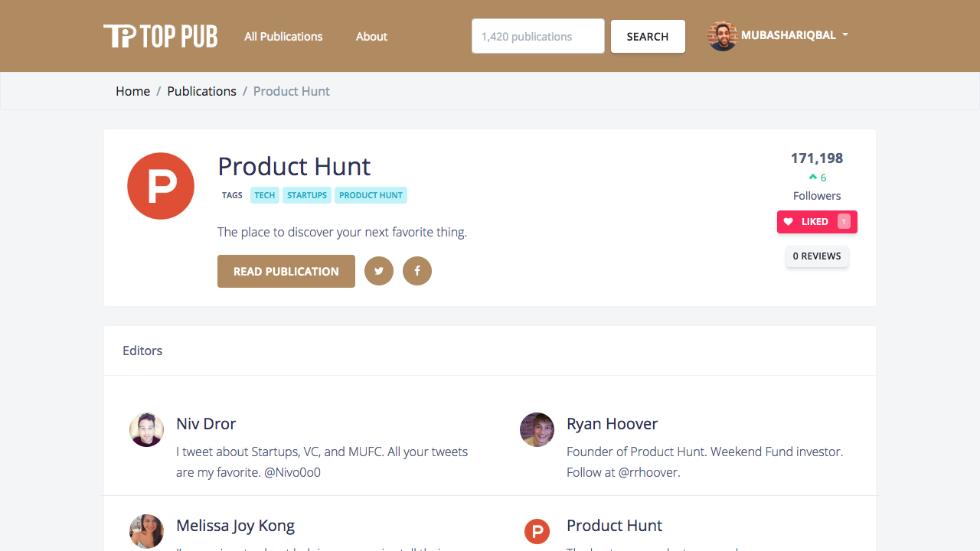This screenshot has width=980, height=551.
Task: Focus the publications search field
Action: [x=538, y=36]
